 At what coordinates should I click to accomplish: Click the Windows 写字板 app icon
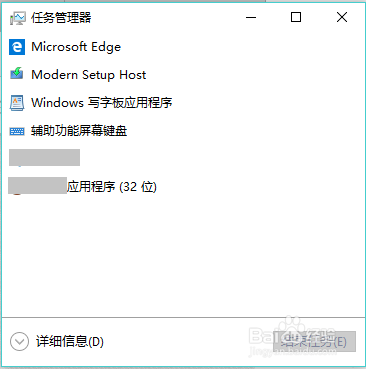17,103
